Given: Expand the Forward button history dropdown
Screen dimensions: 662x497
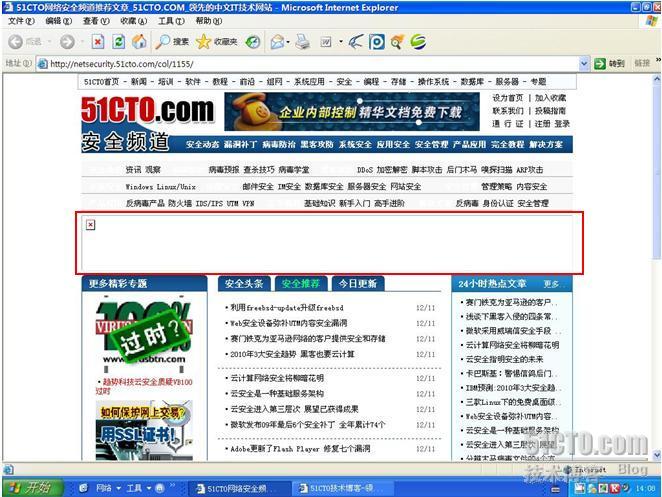Looking at the screenshot, I should point(82,41).
